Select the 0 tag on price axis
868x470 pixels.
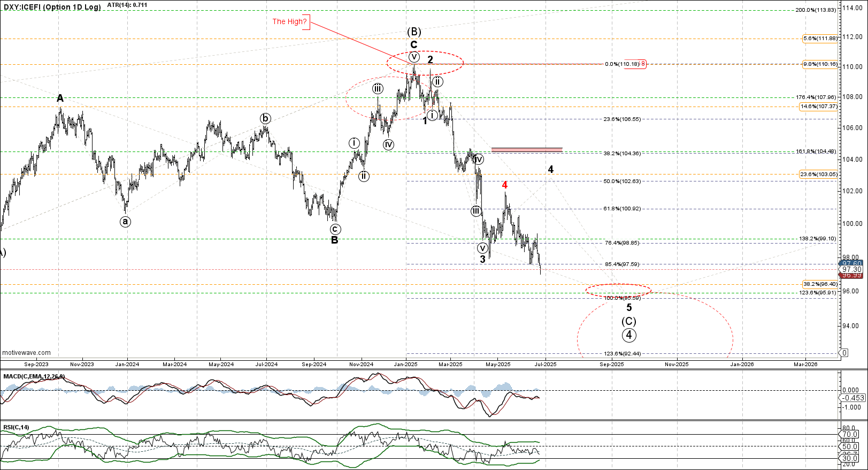844,353
